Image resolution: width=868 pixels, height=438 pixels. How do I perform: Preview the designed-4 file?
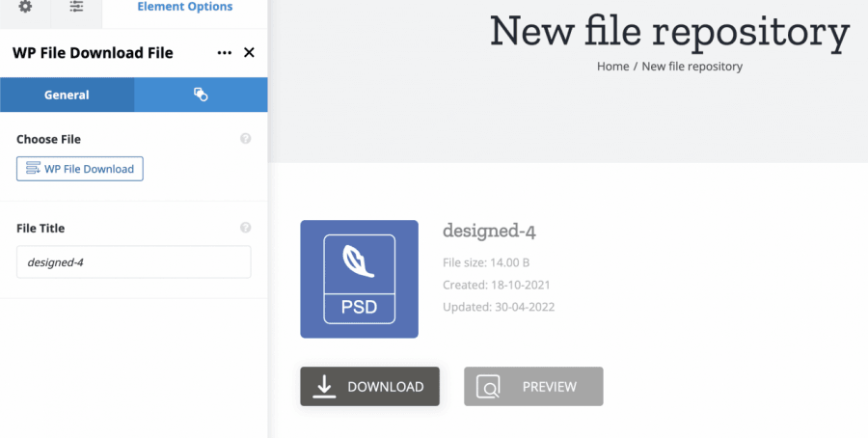(533, 387)
